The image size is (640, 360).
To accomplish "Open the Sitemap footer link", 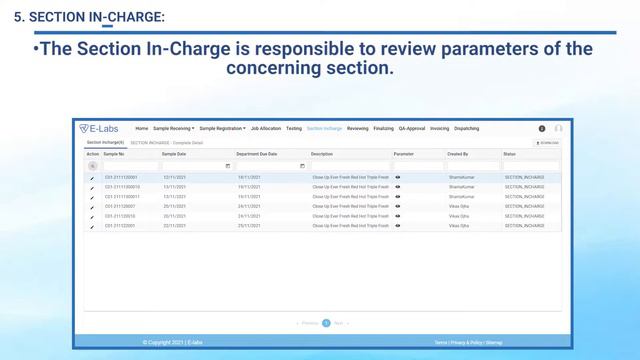I will pos(494,342).
